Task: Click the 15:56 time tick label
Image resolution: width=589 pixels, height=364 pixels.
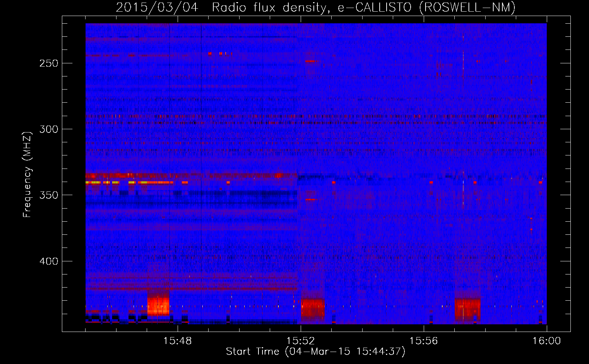Action: click(423, 341)
